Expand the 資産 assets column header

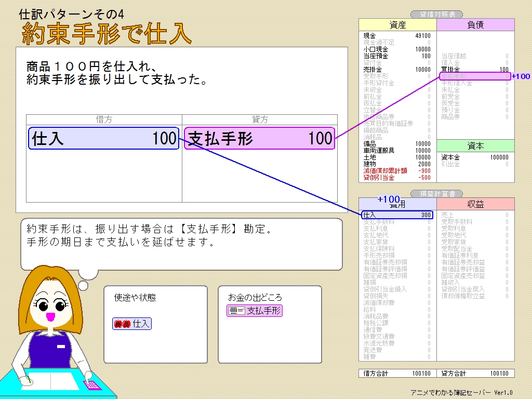point(397,24)
